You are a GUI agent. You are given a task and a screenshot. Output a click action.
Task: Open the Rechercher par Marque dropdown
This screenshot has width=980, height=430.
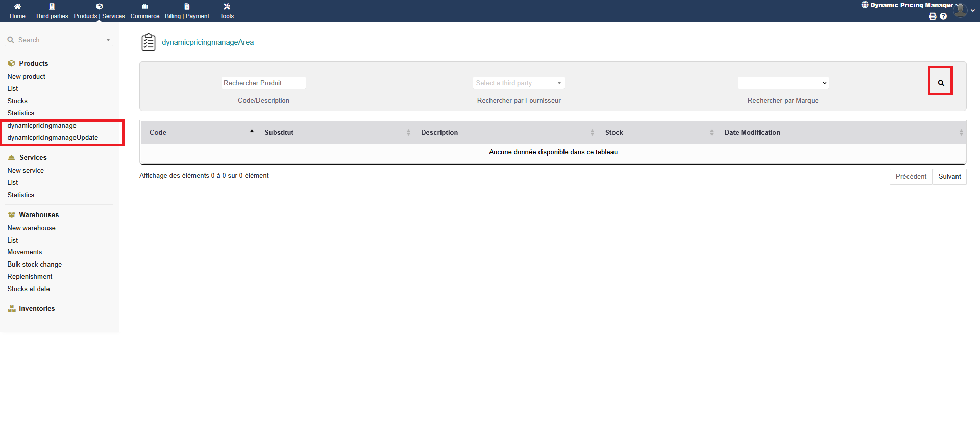(x=782, y=83)
